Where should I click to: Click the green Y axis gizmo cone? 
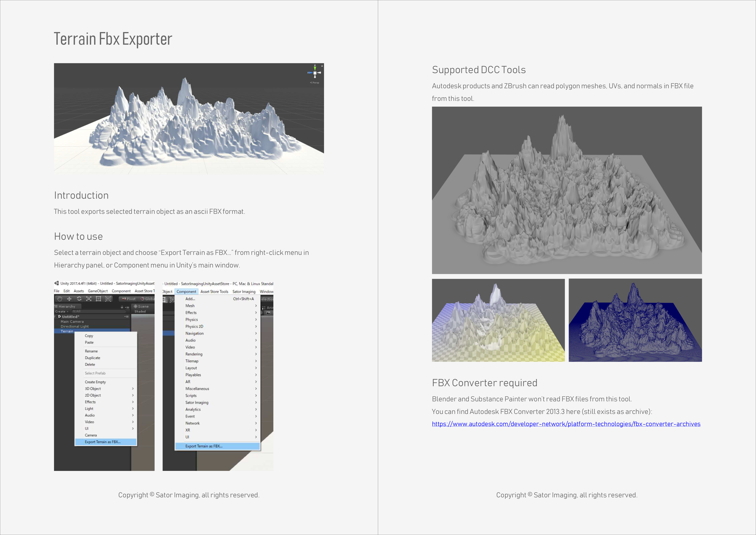click(x=315, y=68)
